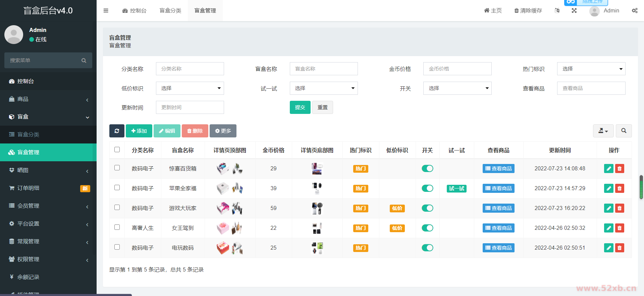
Task: Check the checkbox for 游戏大玩家 row
Action: pyautogui.click(x=117, y=208)
